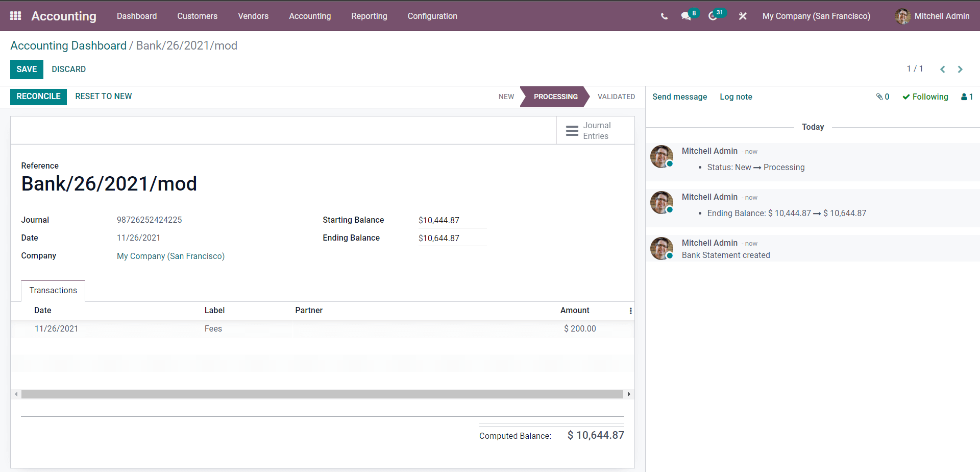Sort by Amount column header
This screenshot has width=980, height=472.
coord(575,311)
